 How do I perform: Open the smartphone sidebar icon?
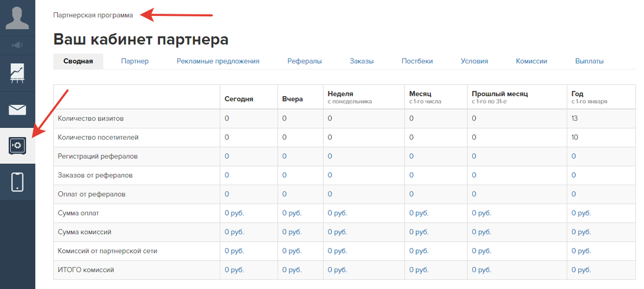[x=17, y=182]
